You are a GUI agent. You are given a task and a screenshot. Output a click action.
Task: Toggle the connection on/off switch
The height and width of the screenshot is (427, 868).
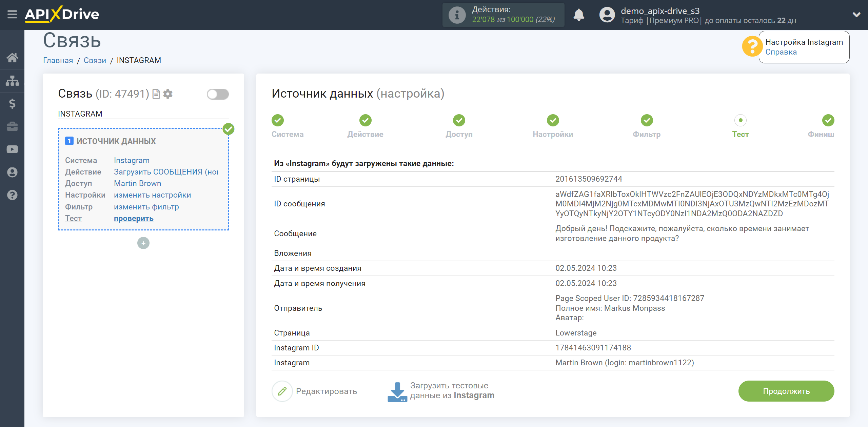click(218, 94)
